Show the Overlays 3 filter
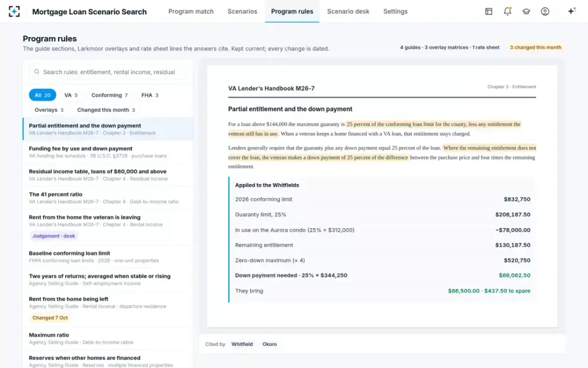The image size is (588, 368). click(x=49, y=110)
